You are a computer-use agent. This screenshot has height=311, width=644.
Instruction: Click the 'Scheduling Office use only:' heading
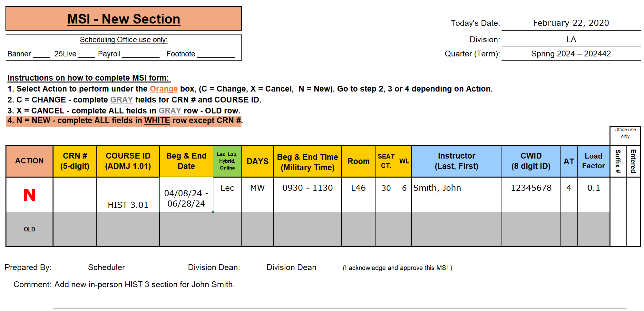point(123,40)
